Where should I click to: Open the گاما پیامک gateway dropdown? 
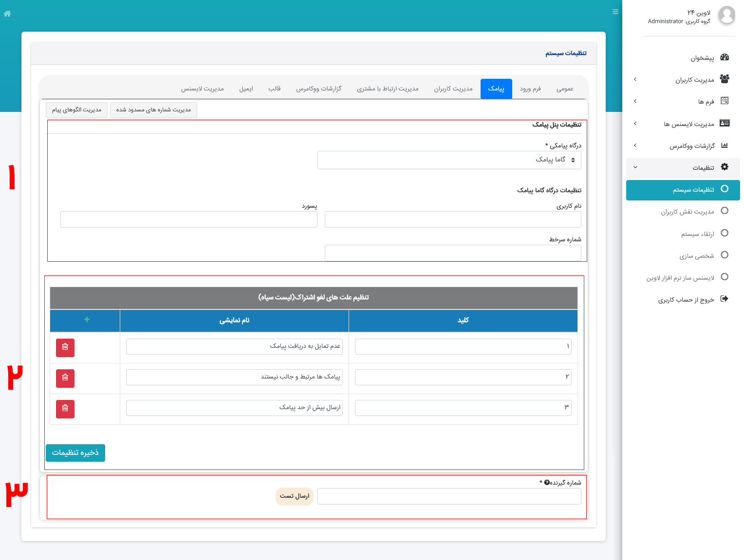[449, 160]
